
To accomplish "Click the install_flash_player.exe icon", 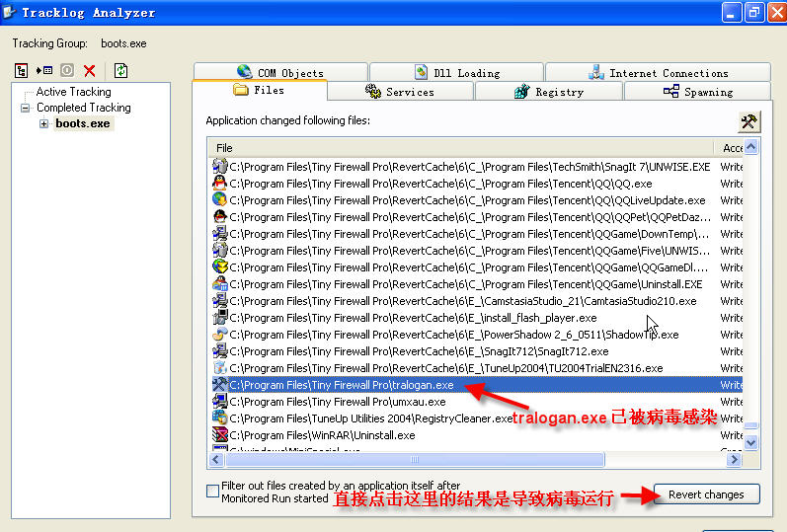I will [x=220, y=317].
